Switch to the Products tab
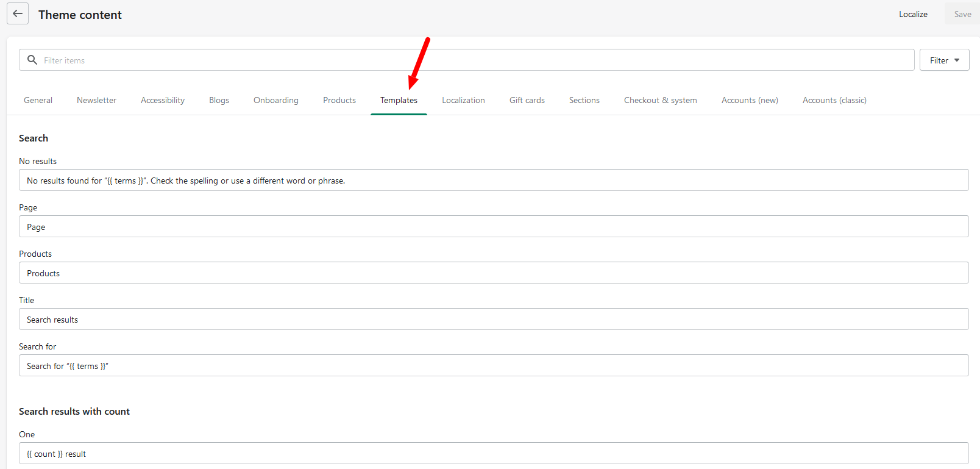 (x=339, y=100)
